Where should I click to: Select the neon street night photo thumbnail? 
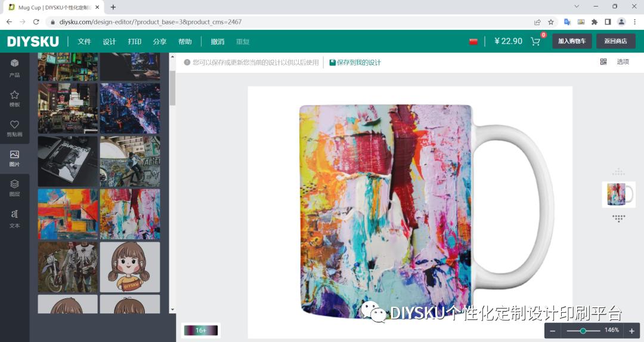click(x=68, y=108)
